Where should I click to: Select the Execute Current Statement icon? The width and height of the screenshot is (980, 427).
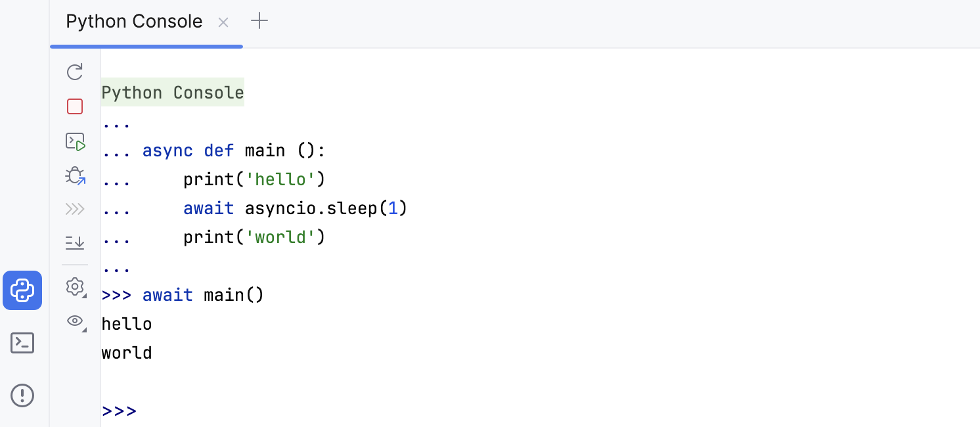[x=74, y=141]
